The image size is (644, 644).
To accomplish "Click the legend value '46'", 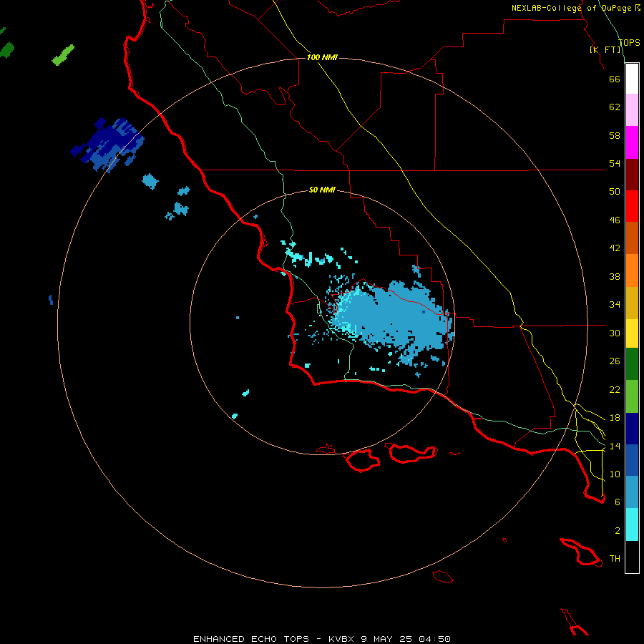I will tap(615, 220).
